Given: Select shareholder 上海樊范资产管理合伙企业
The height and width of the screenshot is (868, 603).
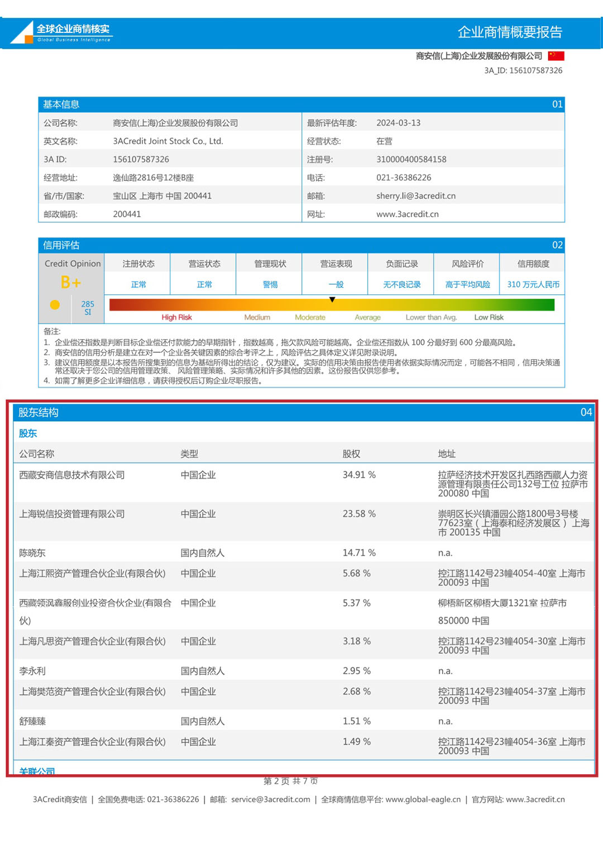Looking at the screenshot, I should tap(93, 691).
